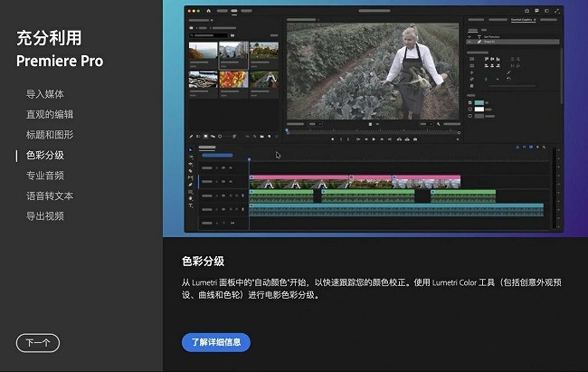
Task: Select the Type tool in timeline toolbar
Action: pos(190,205)
